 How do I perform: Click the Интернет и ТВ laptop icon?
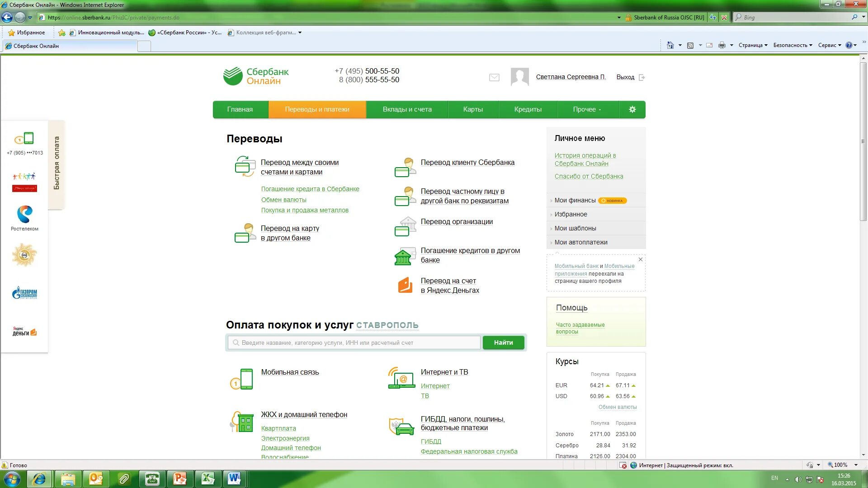click(x=401, y=378)
